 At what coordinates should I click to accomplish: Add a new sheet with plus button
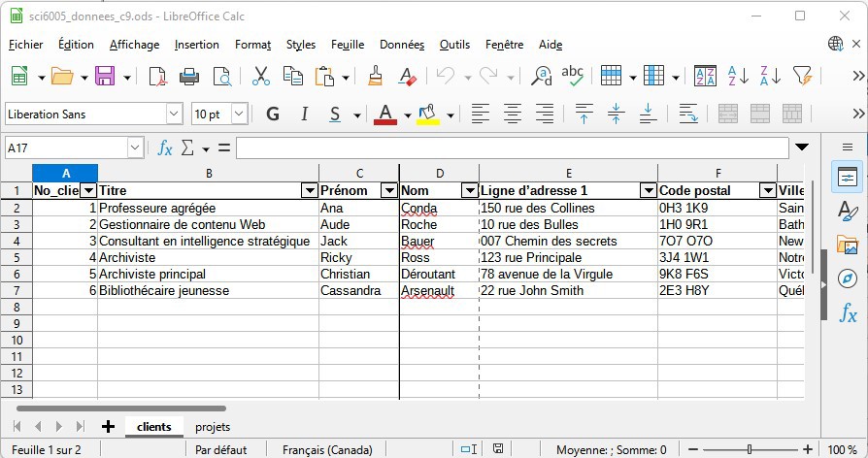pos(108,427)
